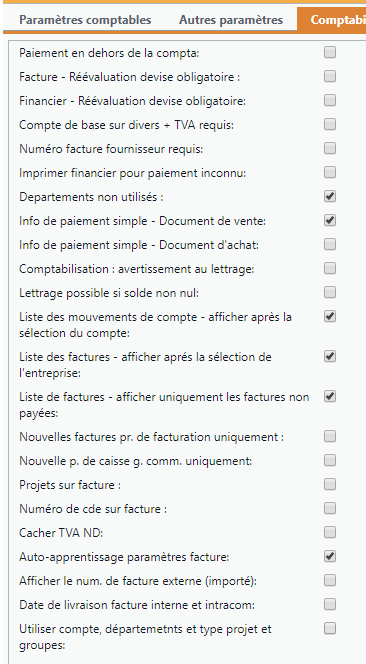
Task: Check Projets sur facture
Action: click(330, 484)
